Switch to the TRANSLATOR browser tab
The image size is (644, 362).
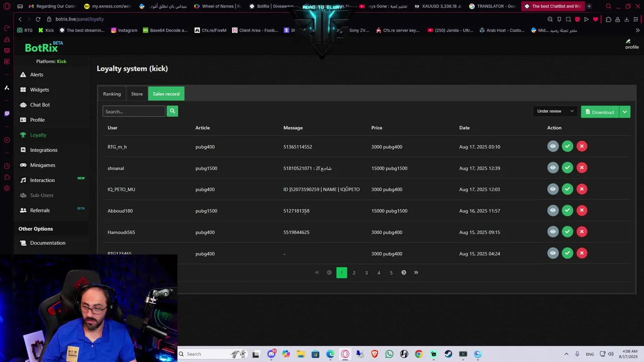pos(492,6)
